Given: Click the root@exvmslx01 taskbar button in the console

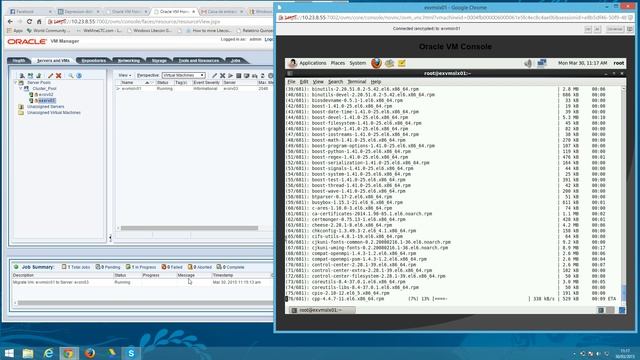Looking at the screenshot, I should (x=322, y=310).
